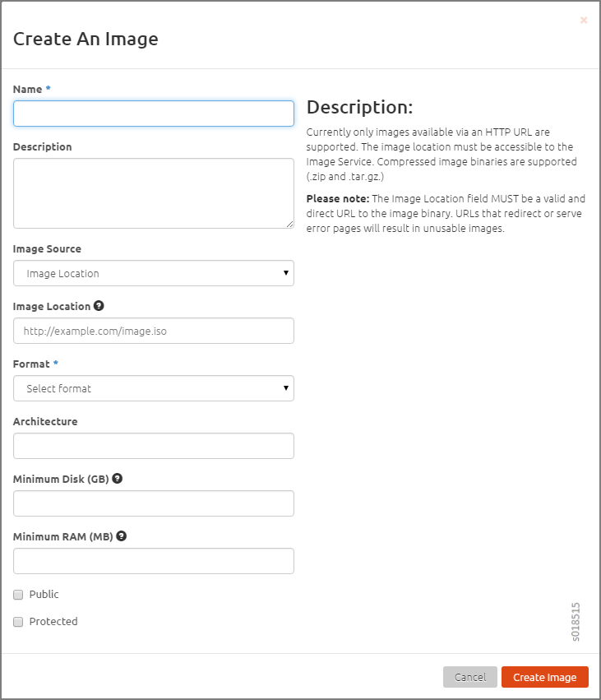Check the Protected checkbox
The height and width of the screenshot is (700, 601).
coord(18,622)
